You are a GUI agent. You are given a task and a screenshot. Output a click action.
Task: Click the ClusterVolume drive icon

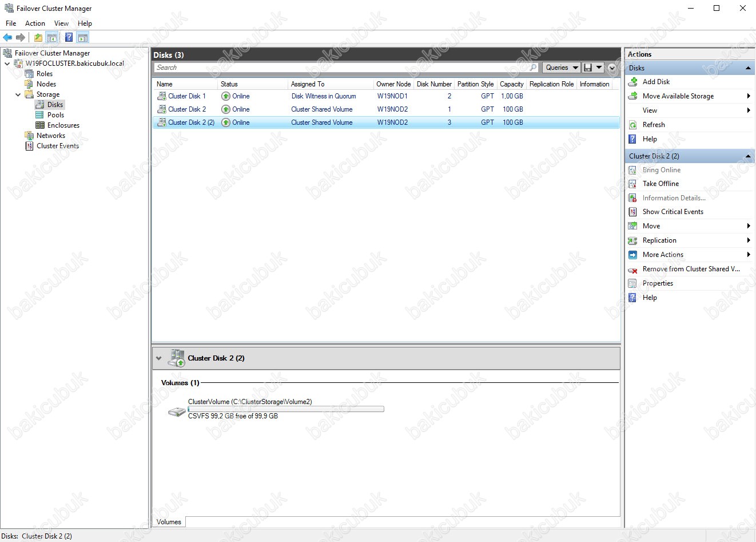point(177,412)
